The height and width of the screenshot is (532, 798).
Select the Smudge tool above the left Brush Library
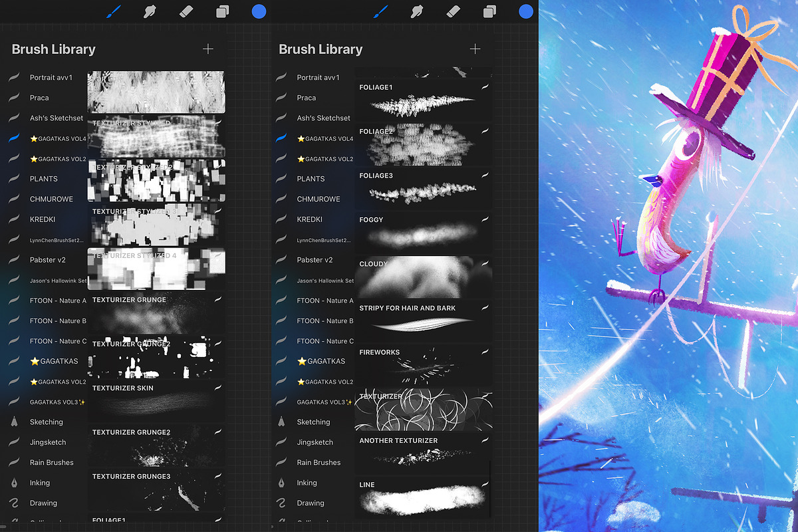click(150, 11)
